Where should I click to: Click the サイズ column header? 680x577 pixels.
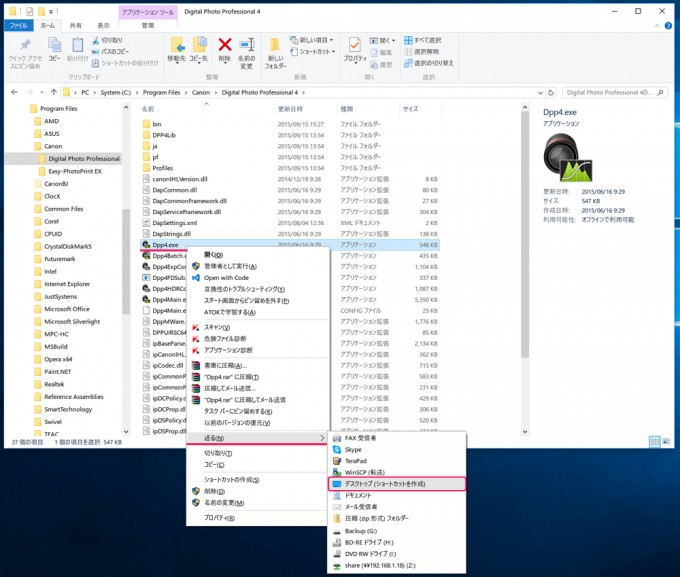point(419,109)
